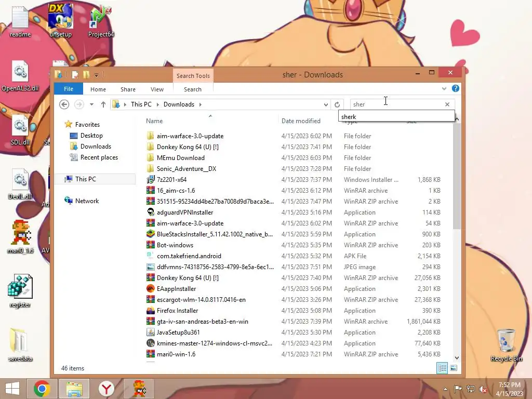Select the escargot-wlm ZIP archive
Image resolution: width=532 pixels, height=399 pixels.
tap(201, 300)
